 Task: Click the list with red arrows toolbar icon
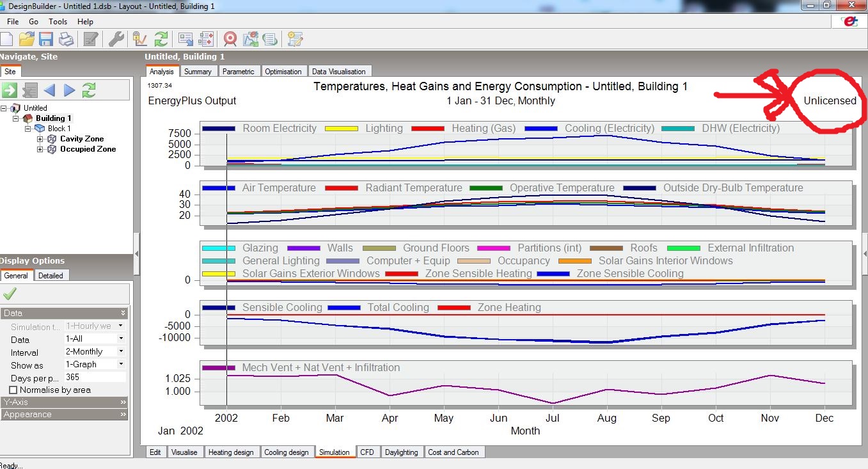coord(206,39)
